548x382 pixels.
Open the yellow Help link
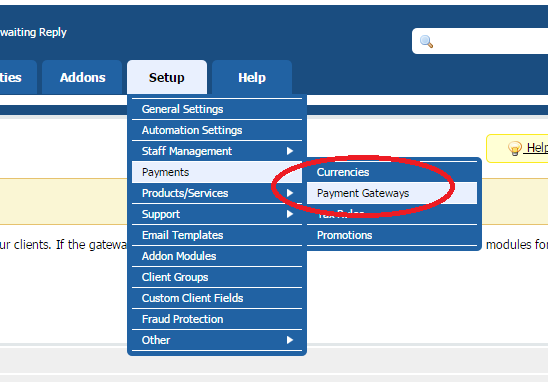point(536,147)
